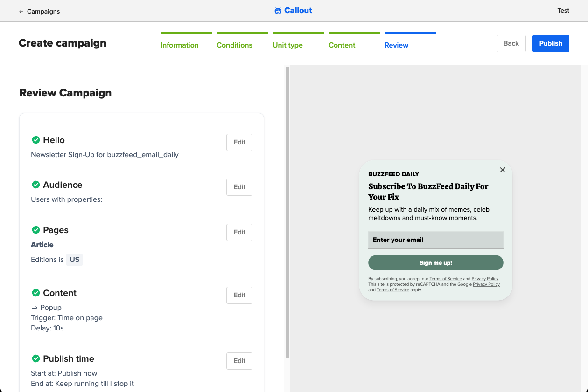Close the newsletter popup preview

[x=503, y=170]
